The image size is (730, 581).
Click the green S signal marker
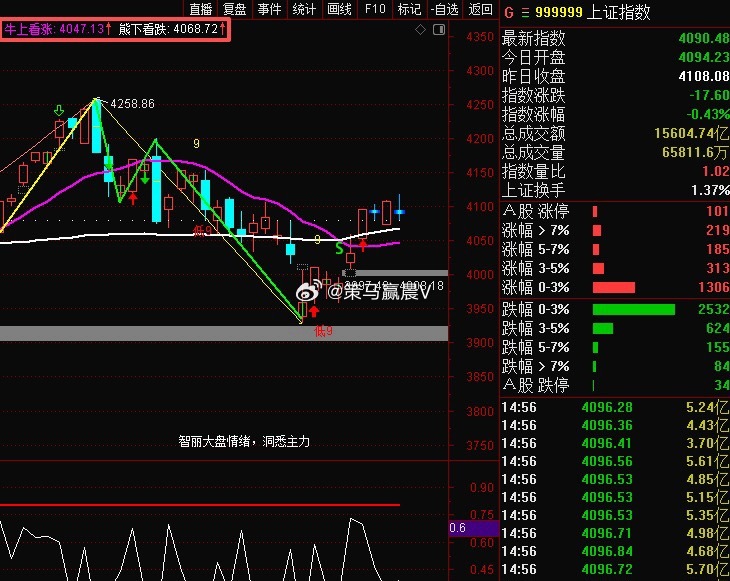coord(339,249)
